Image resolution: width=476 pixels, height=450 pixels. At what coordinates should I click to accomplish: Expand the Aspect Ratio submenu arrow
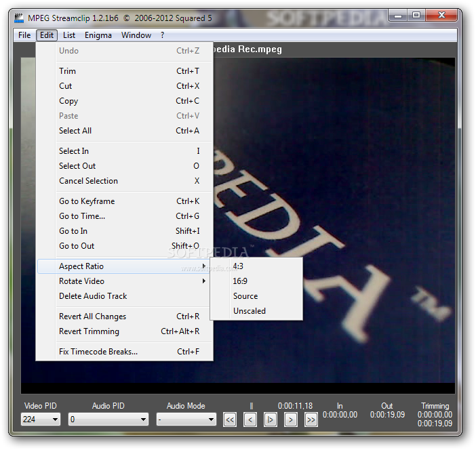(204, 266)
